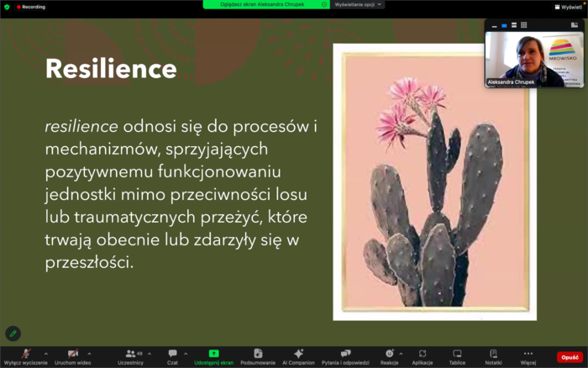This screenshot has height=368, width=588.
Task: Open Notatki notes
Action: pyautogui.click(x=493, y=356)
